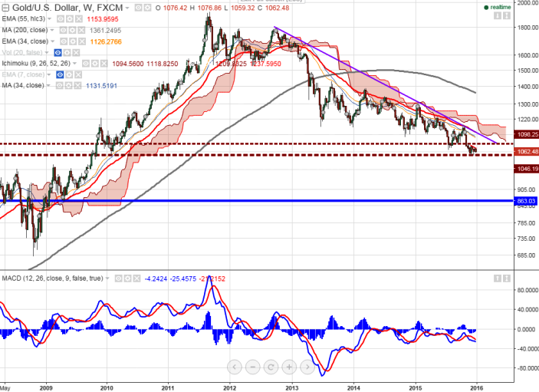Click the green realtime status indicator
The height and width of the screenshot is (392, 539).
(497, 7)
